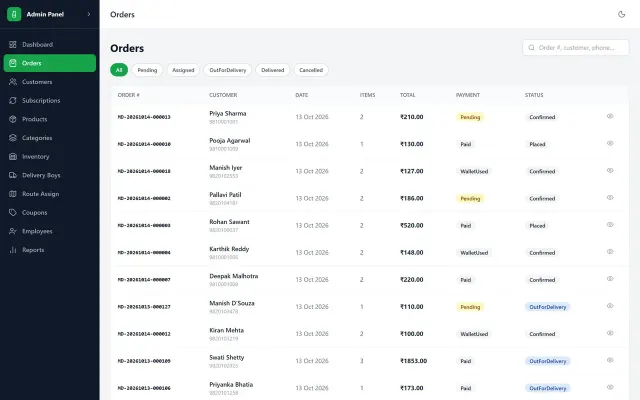Filter orders by Assigned
The height and width of the screenshot is (400, 640).
[x=183, y=70]
